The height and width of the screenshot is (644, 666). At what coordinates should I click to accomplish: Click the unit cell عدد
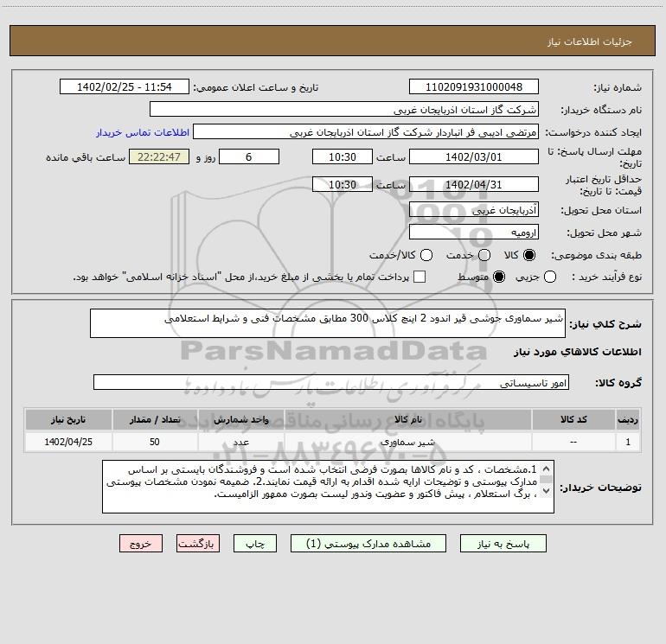point(240,442)
